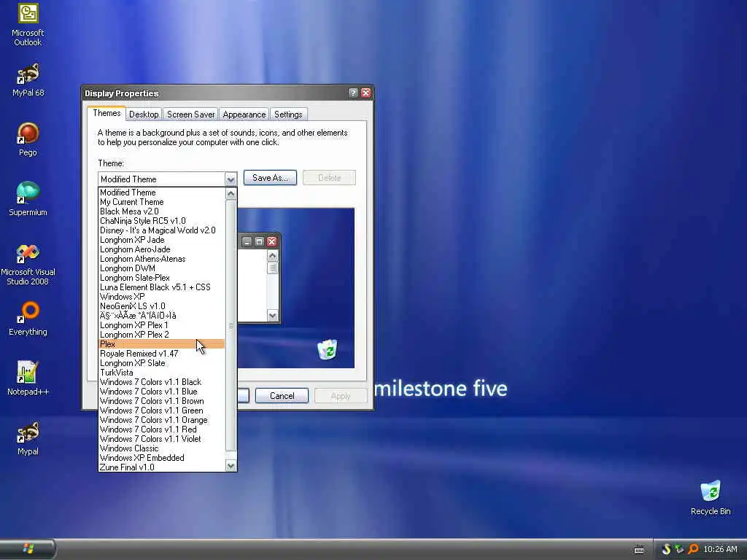Image resolution: width=747 pixels, height=560 pixels.
Task: Click theme list scrollbar up arrow
Action: 231,194
